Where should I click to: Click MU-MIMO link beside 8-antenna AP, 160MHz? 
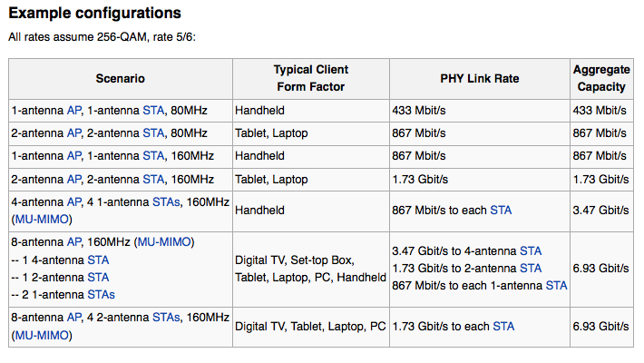pyautogui.click(x=164, y=241)
